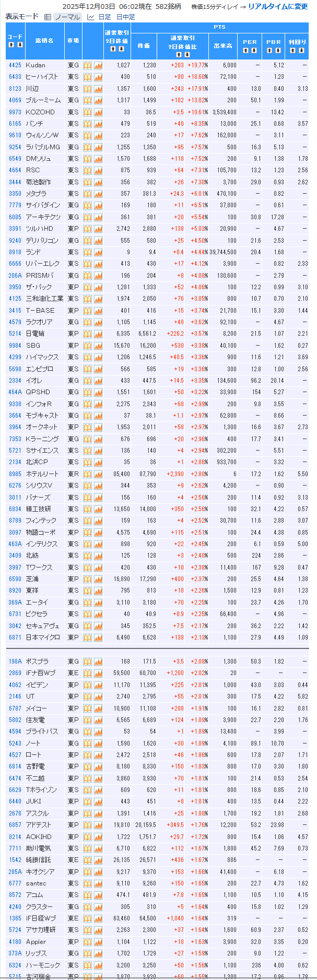Click the up arrow under PTS 2日終値比

(x=179, y=54)
